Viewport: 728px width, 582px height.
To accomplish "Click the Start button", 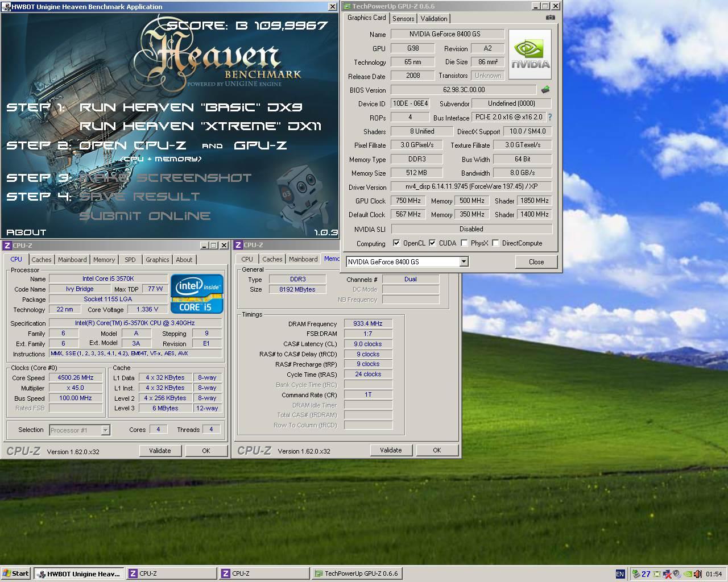I will point(16,573).
